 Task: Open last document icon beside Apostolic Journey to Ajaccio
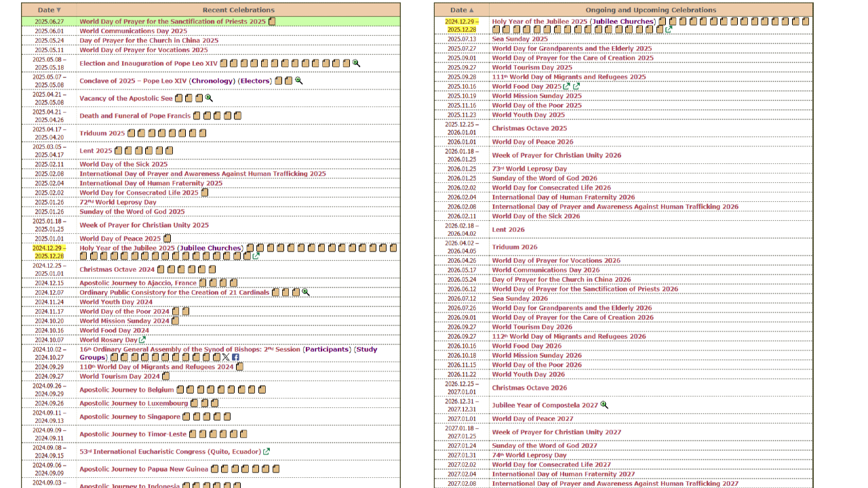click(234, 283)
